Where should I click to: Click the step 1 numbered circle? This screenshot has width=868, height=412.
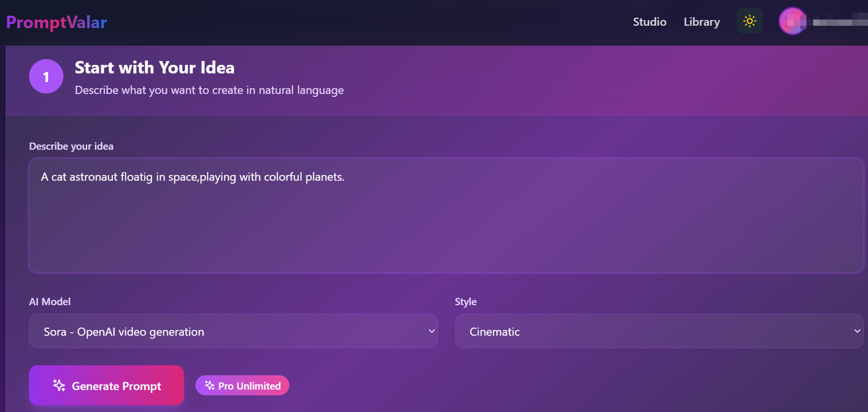[46, 76]
